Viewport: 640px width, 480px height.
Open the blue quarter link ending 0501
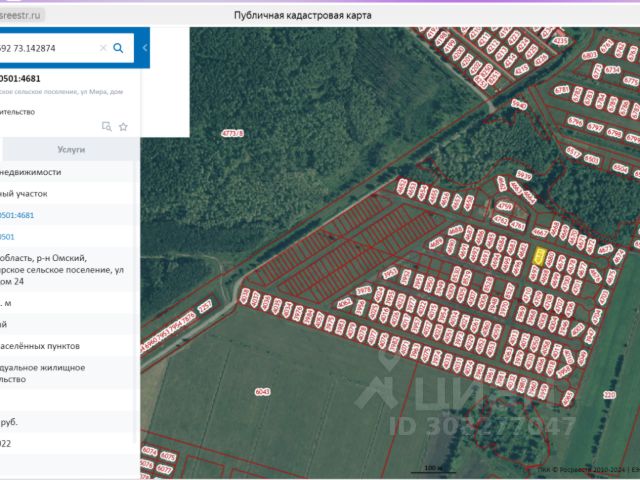pos(7,237)
